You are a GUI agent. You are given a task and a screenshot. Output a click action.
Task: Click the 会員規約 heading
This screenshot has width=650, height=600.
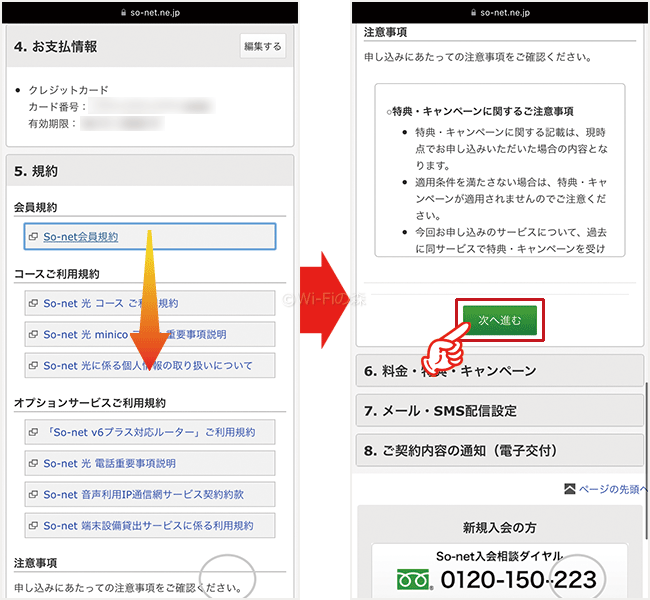36,207
